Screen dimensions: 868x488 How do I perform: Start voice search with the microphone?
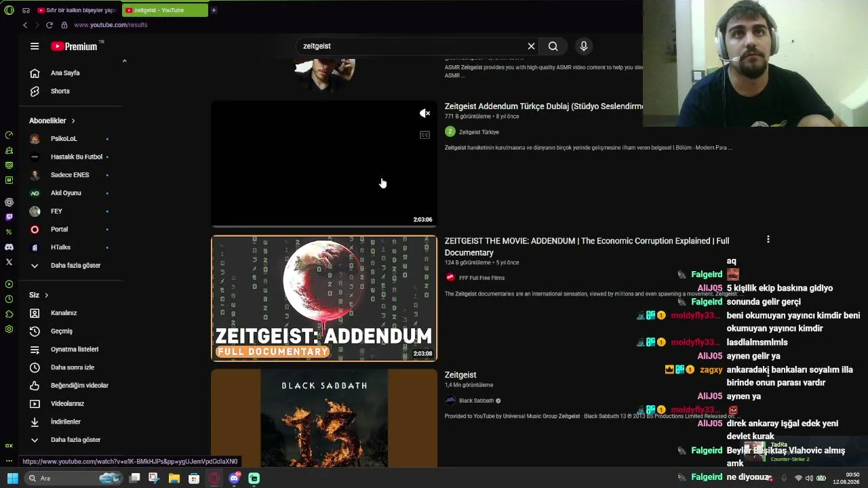tap(583, 46)
